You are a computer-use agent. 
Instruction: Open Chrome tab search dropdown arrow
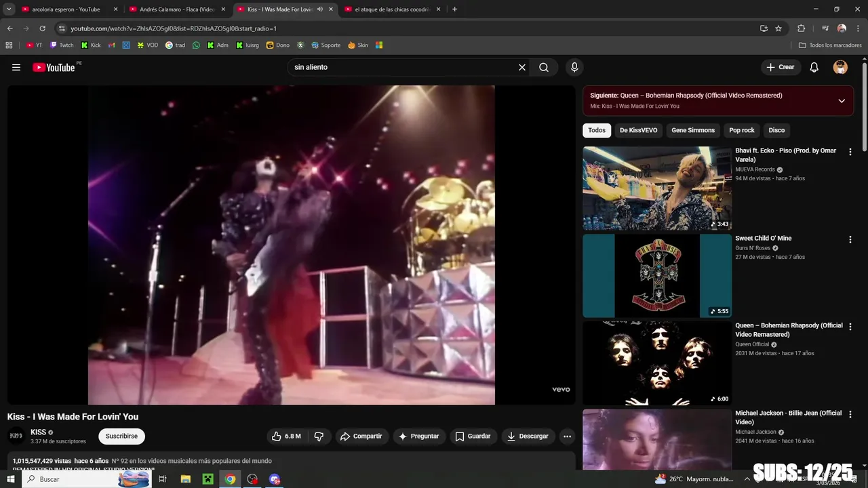coord(9,9)
